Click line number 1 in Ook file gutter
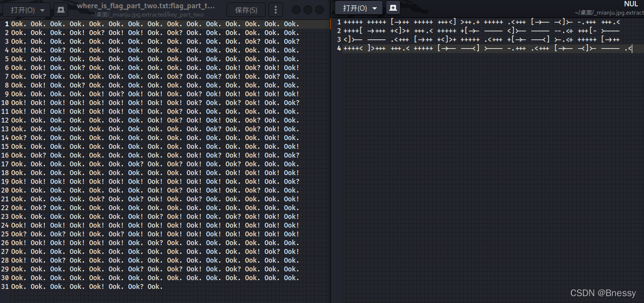 point(6,24)
